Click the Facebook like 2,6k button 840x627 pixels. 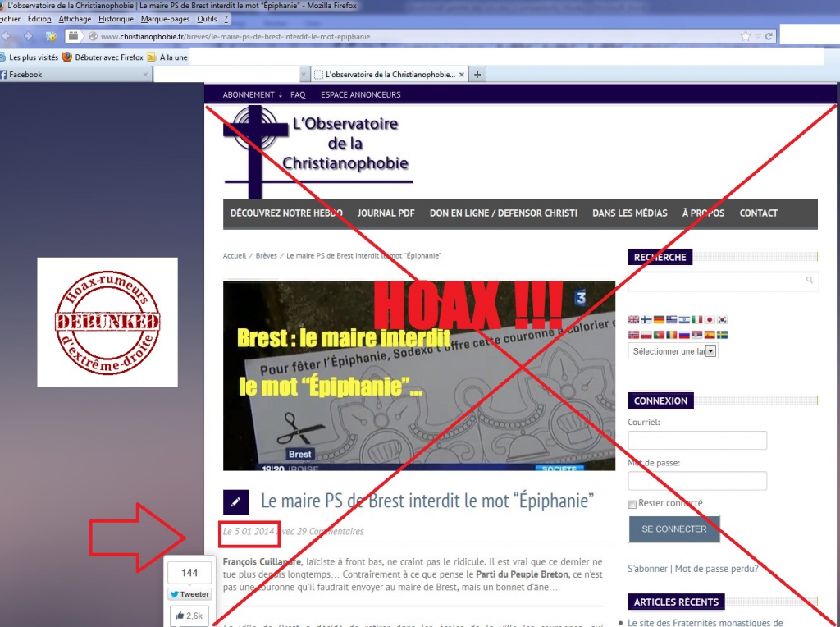[x=189, y=616]
